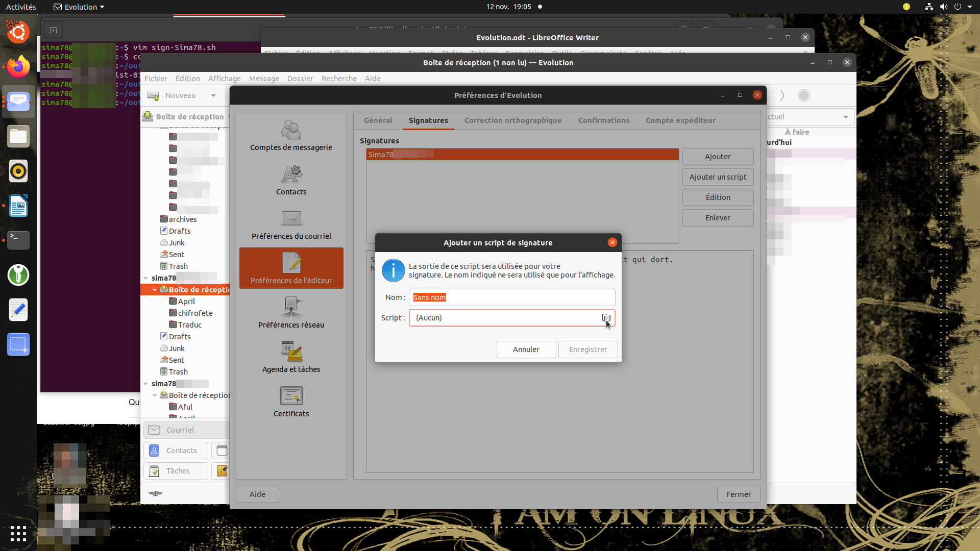The width and height of the screenshot is (980, 551).
Task: Launch LibreOffice Writer from the dock
Action: pos(18,206)
